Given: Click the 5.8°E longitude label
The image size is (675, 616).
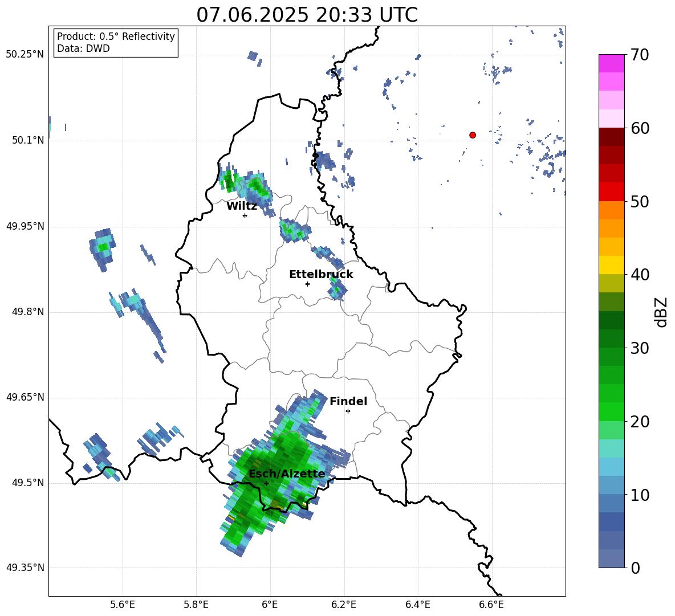Looking at the screenshot, I should tap(196, 605).
